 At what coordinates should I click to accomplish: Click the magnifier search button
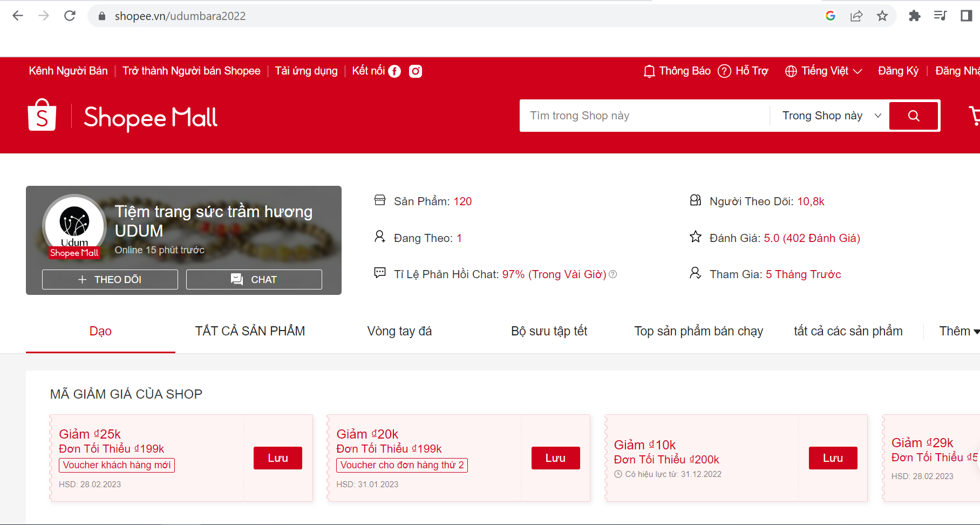coord(913,116)
